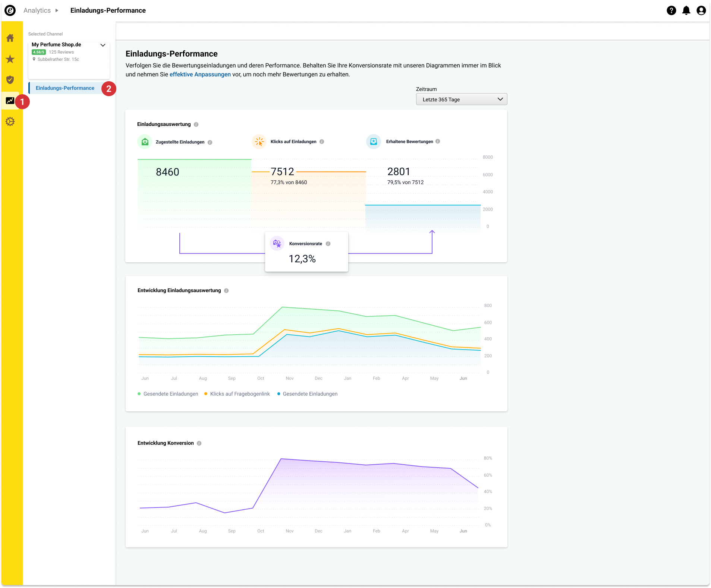Open help question mark icon
Viewport: 711px width, 588px height.
click(x=671, y=10)
